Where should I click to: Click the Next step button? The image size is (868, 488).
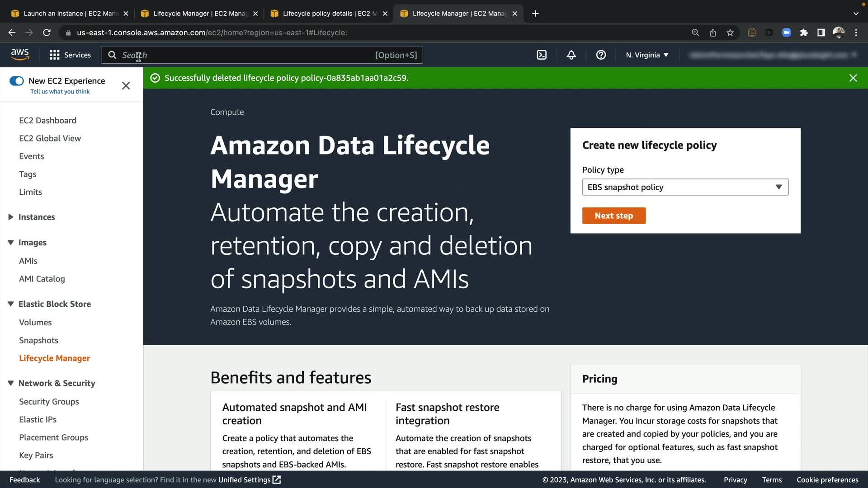point(613,216)
